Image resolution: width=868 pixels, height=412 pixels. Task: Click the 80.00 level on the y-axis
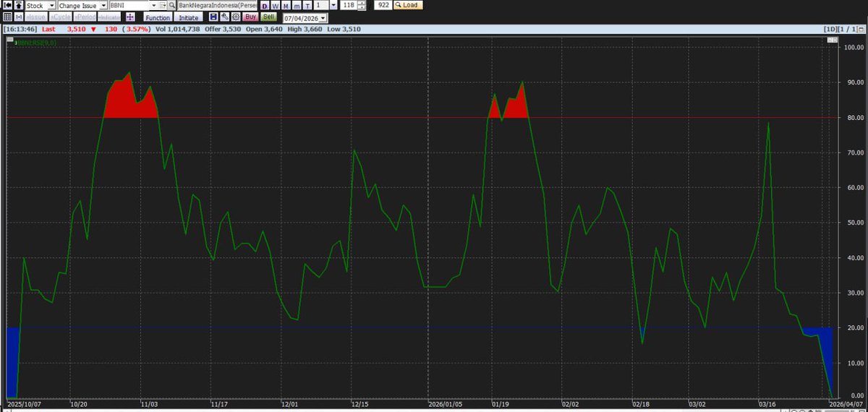(854, 117)
